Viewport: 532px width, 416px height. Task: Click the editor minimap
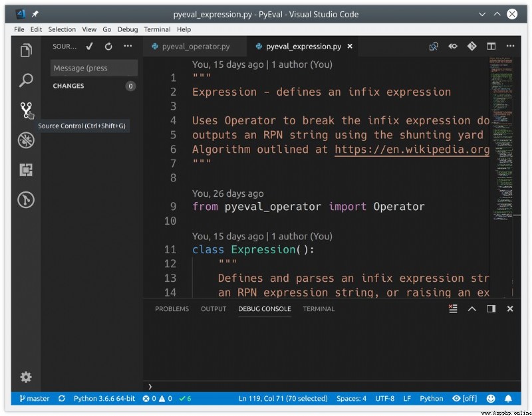point(502,139)
